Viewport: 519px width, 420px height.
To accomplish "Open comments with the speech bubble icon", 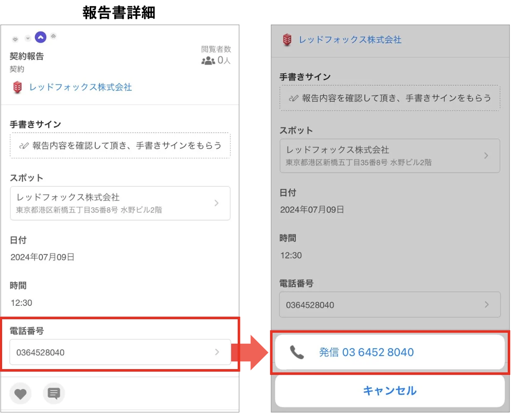I will [x=54, y=393].
